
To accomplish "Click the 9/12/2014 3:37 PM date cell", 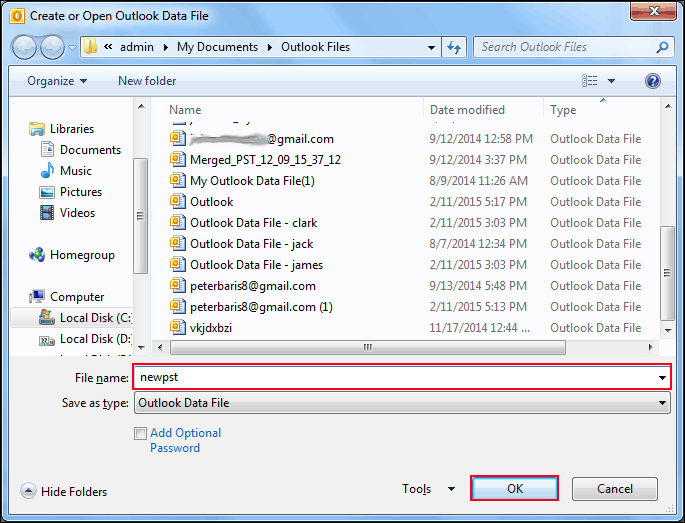I will point(478,160).
